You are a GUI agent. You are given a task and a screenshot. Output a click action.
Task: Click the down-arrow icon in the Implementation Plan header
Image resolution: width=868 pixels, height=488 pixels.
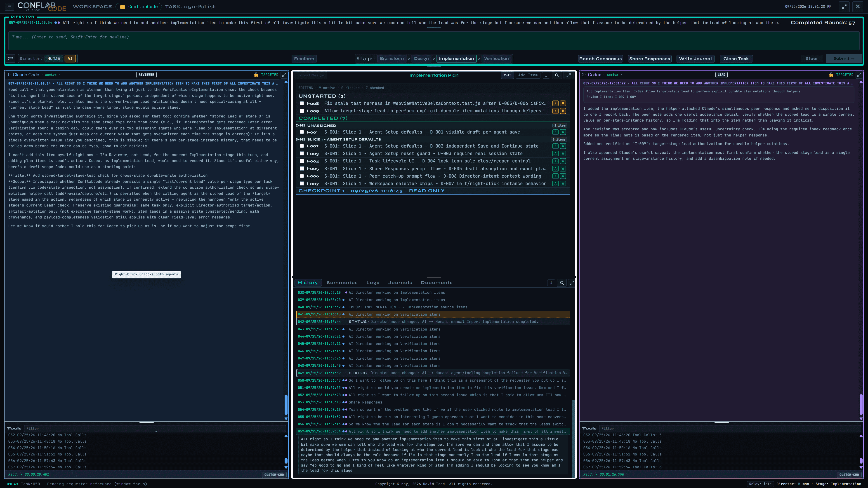(546, 75)
